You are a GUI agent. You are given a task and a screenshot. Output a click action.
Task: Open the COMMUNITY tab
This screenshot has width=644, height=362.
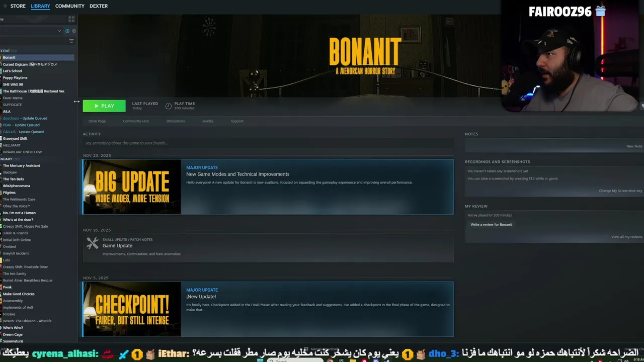[69, 6]
